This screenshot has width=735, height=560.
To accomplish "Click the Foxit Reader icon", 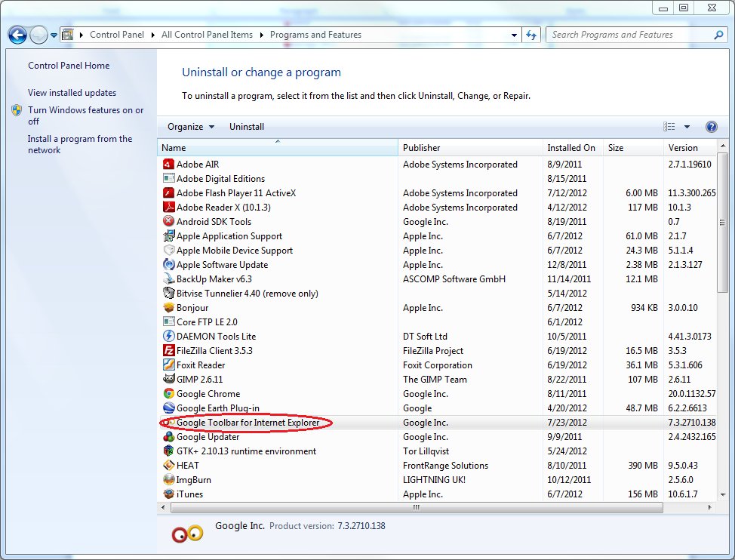I will (169, 365).
